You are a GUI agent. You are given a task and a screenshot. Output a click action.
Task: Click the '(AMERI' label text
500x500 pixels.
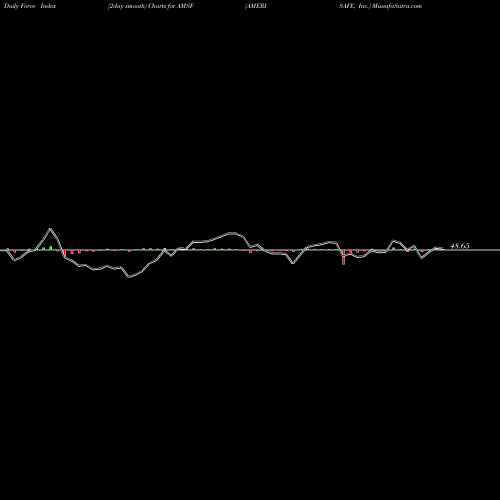click(256, 6)
